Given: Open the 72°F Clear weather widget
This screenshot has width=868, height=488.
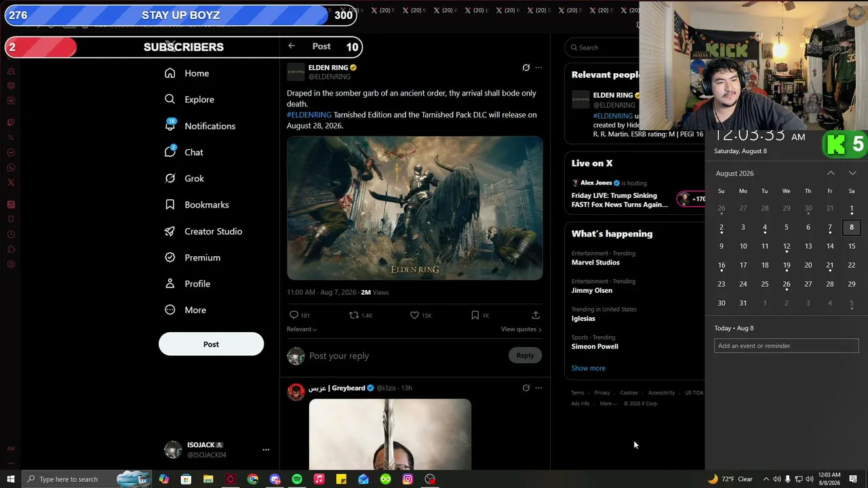Looking at the screenshot, I should pyautogui.click(x=730, y=479).
